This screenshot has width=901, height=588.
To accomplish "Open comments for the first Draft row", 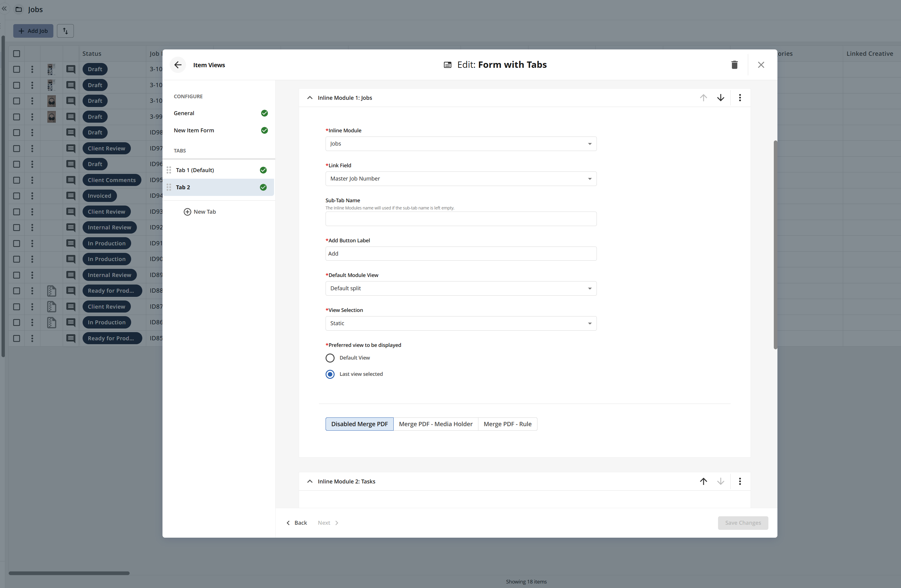I will [x=71, y=69].
